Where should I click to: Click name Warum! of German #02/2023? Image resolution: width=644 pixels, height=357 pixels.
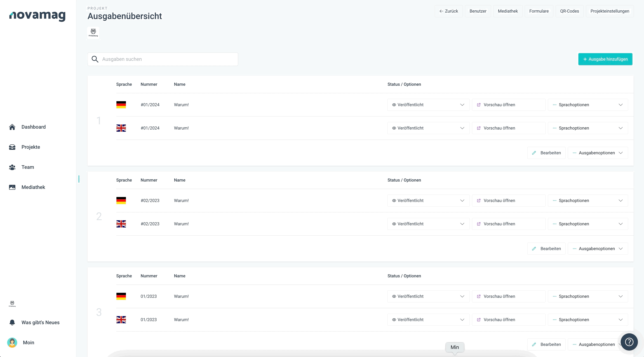click(x=181, y=201)
